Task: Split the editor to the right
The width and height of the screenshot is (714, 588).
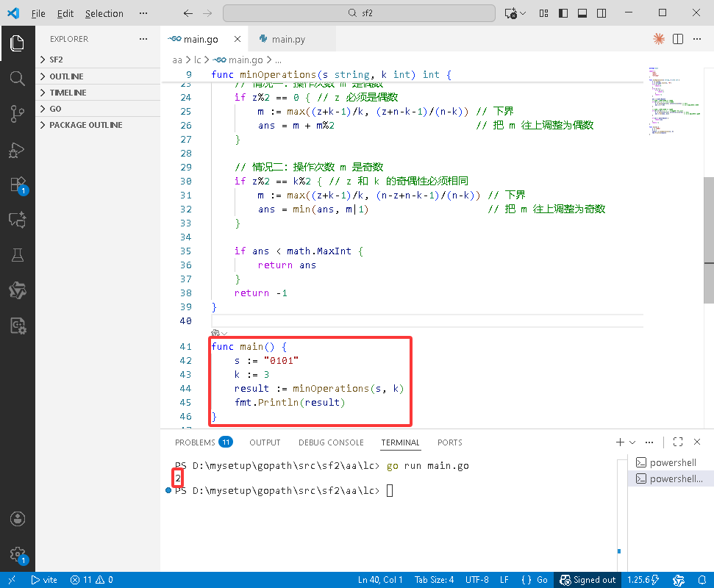Action: pos(677,39)
